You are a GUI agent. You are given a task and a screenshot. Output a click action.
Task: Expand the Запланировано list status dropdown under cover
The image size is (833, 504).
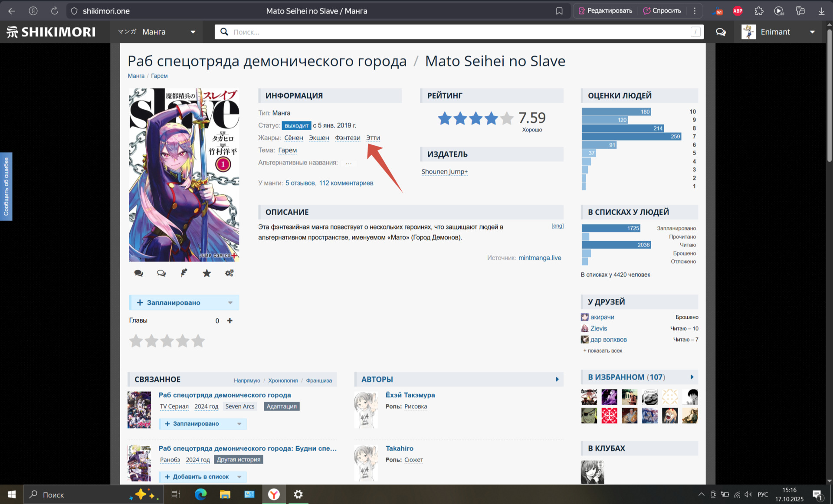230,303
